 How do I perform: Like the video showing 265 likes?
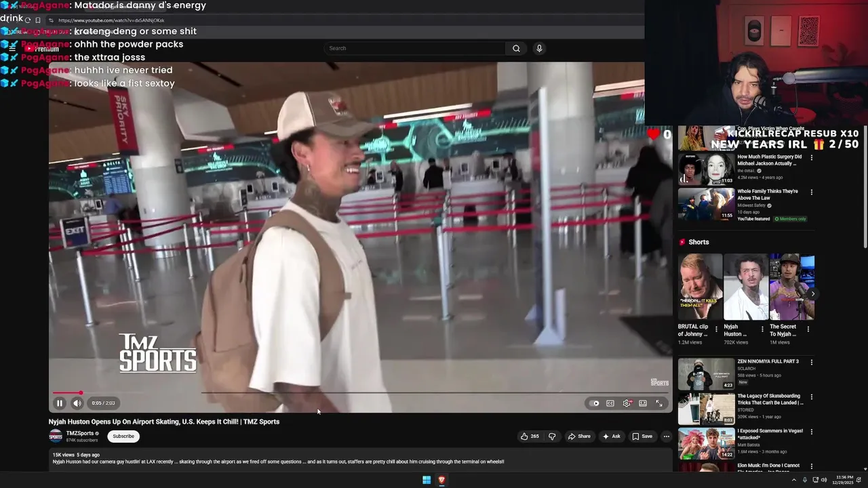(530, 436)
